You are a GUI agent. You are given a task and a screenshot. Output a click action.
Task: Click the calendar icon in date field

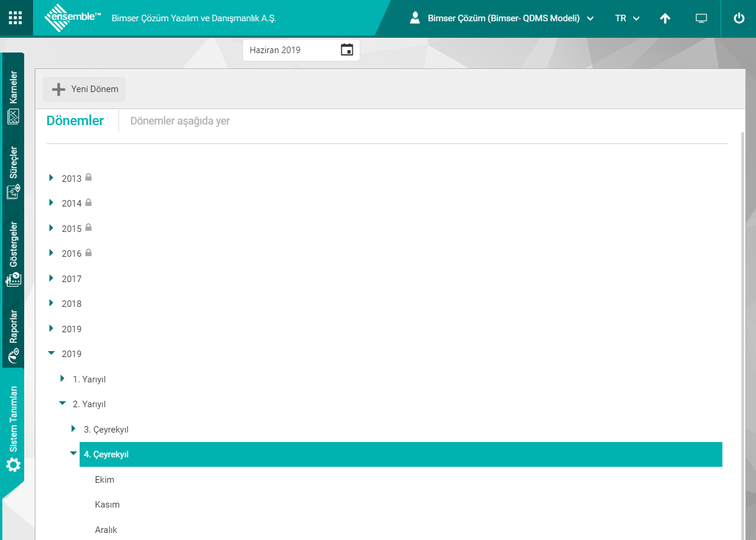pos(347,50)
